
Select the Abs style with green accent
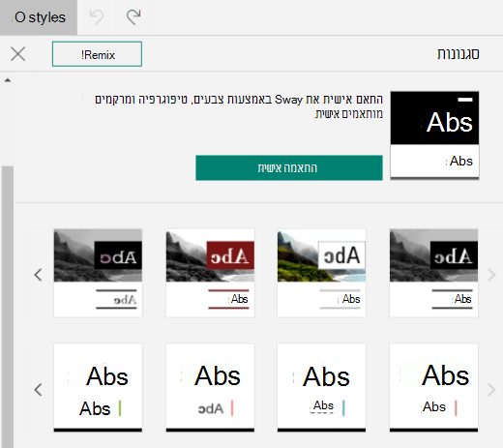(98, 388)
